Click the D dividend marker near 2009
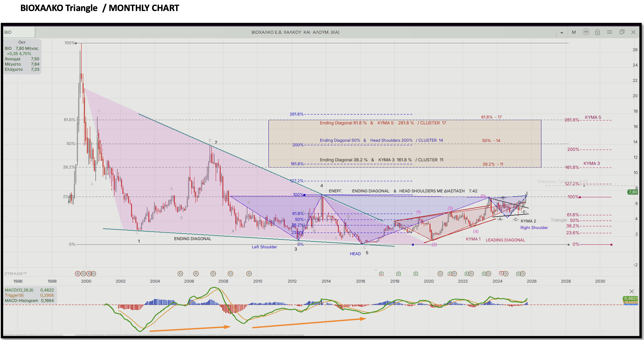 point(249,274)
